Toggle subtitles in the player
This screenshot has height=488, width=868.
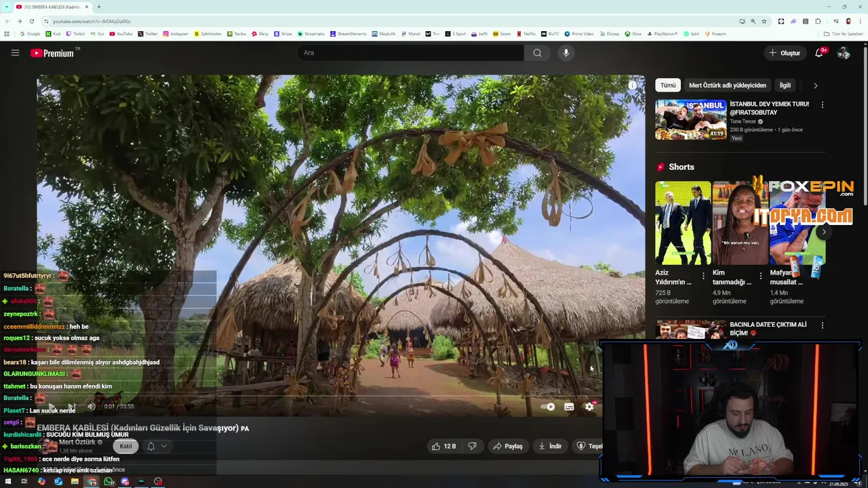(569, 407)
